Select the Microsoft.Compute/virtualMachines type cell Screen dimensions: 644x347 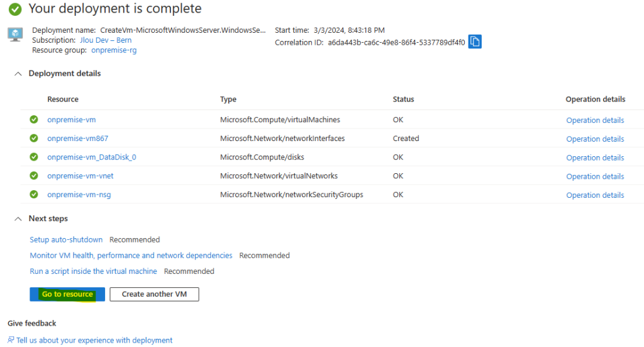click(x=280, y=120)
